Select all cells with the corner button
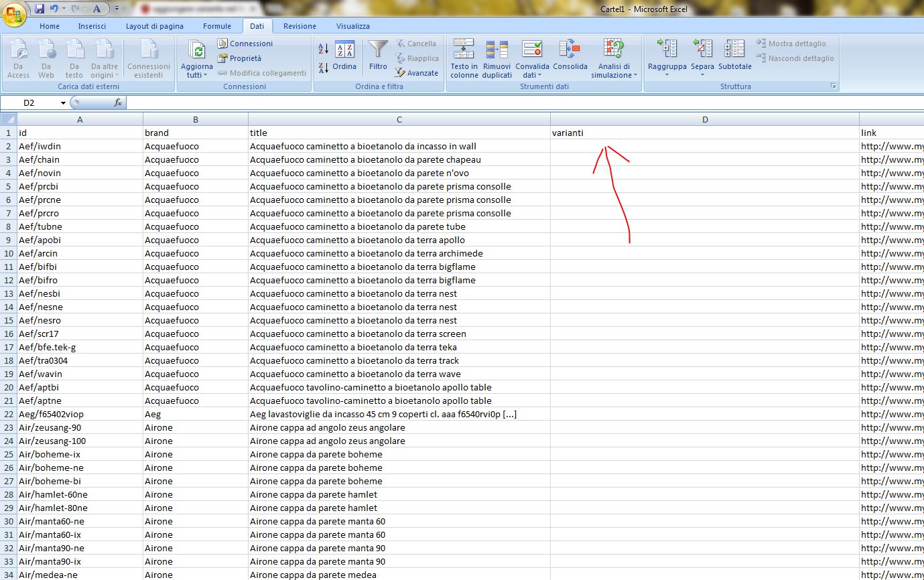Screen dimensions: 924x580 click(9, 119)
